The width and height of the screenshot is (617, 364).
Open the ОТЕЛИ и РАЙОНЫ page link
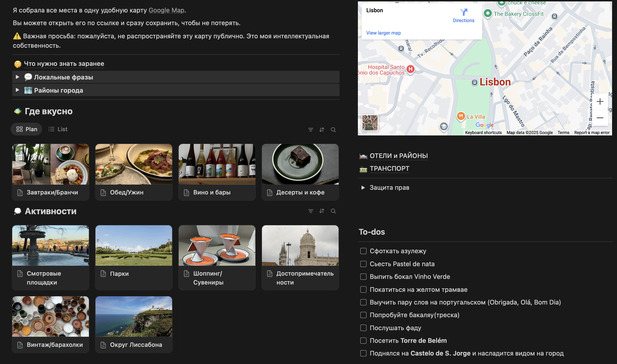[x=399, y=156]
